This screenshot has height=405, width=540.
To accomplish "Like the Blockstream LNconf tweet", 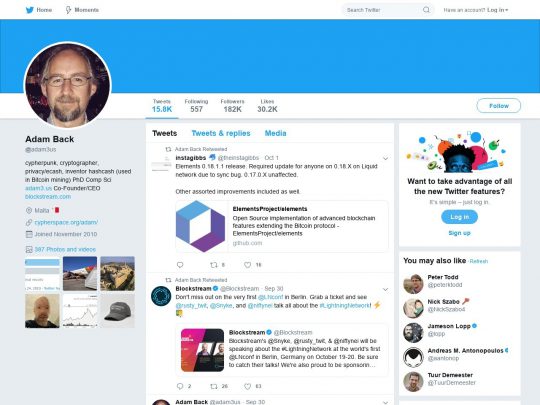I will 247,386.
